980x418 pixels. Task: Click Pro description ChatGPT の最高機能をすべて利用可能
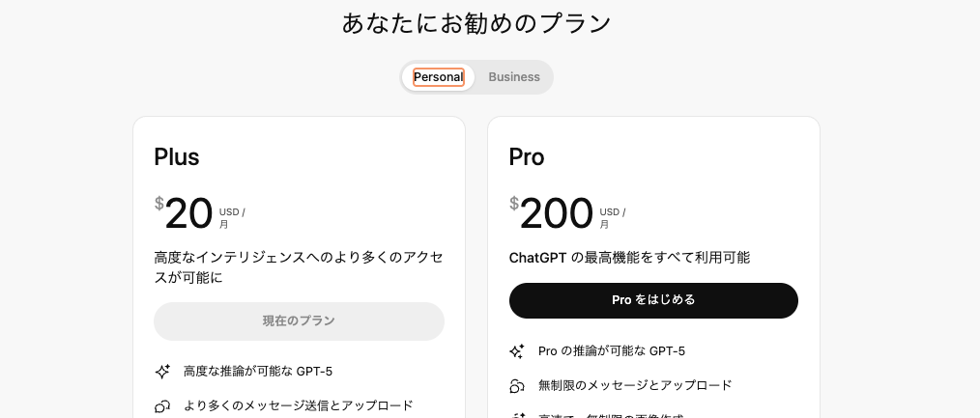tap(629, 258)
